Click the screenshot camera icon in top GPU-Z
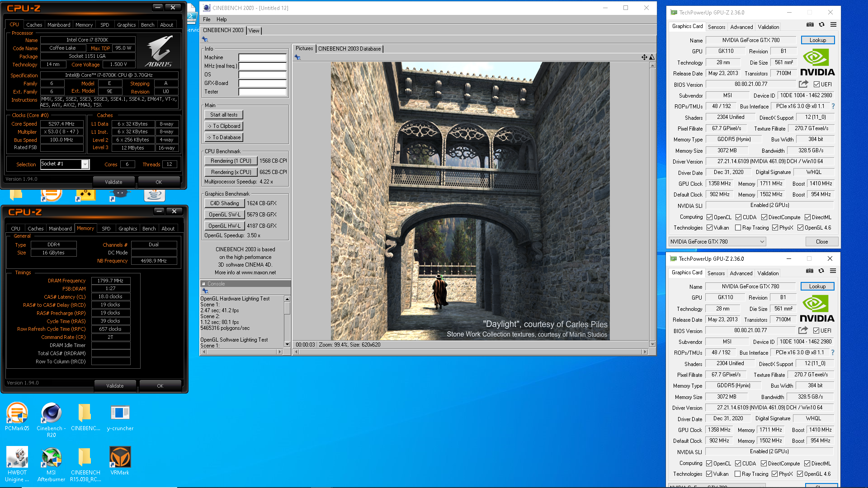The image size is (868, 488). click(810, 25)
